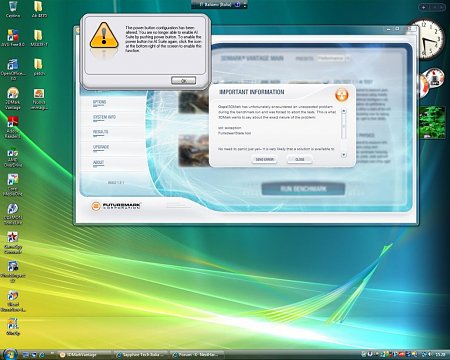The width and height of the screenshot is (450, 360).
Task: Switch to the third taskbar browser window
Action: pyautogui.click(x=197, y=355)
